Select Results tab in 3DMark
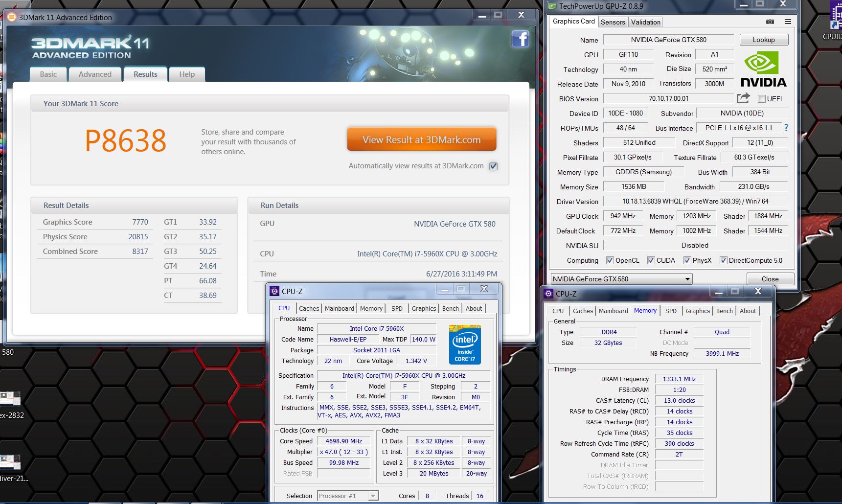The height and width of the screenshot is (504, 842). (x=145, y=74)
